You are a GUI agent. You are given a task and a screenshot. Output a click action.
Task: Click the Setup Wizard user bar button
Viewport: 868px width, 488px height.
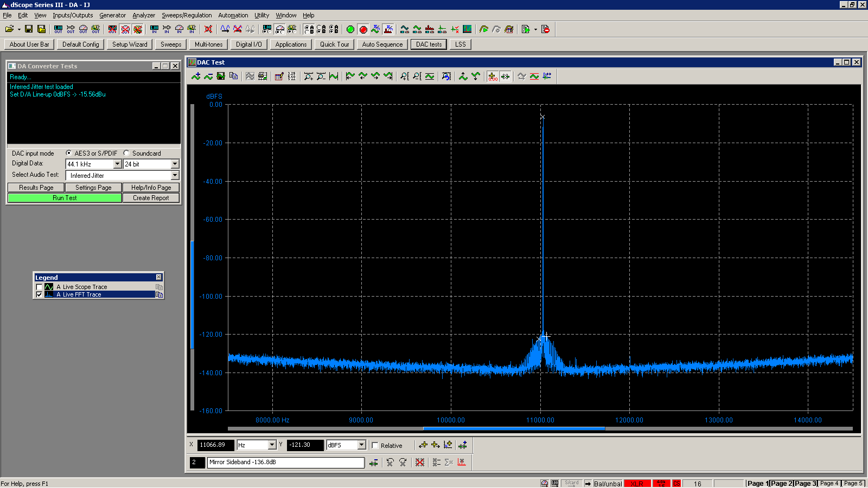click(130, 44)
